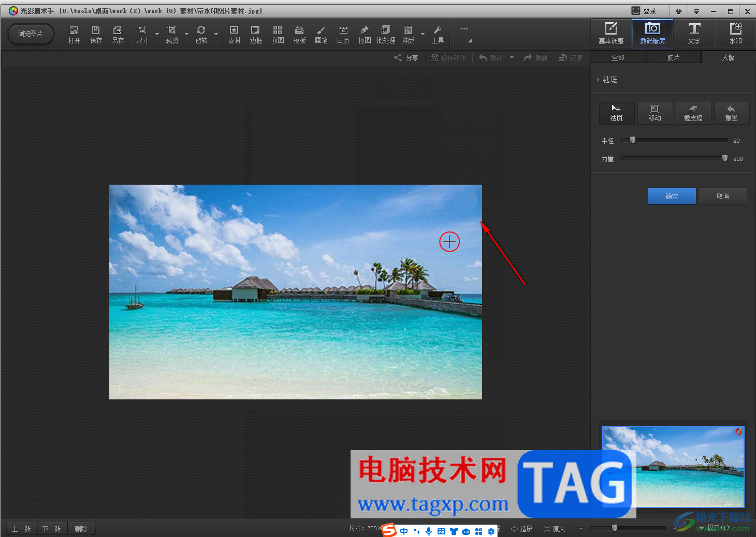Select the 祛斑 spot removal mode

pos(616,113)
